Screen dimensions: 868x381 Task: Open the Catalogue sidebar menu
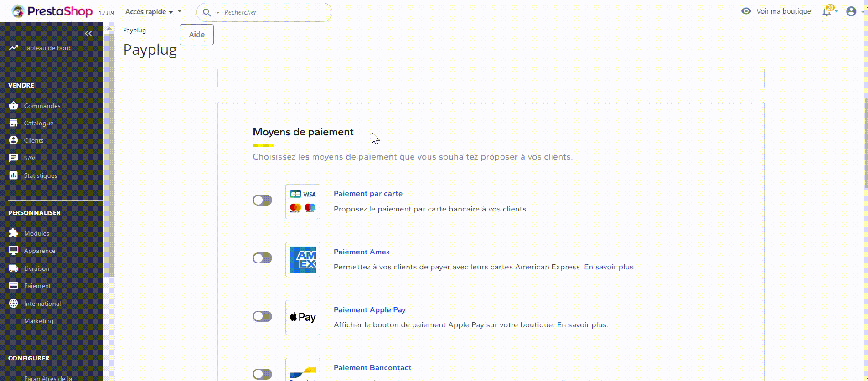coord(39,123)
